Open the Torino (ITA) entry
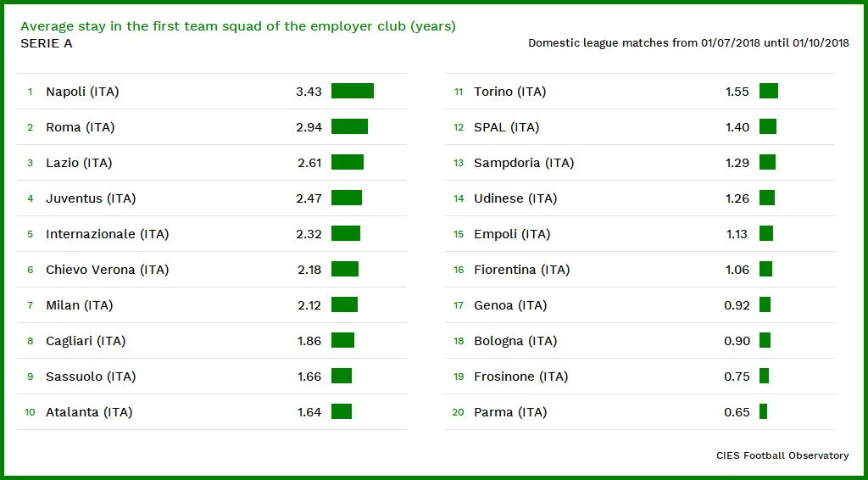Viewport: 868px width, 480px height. pos(509,92)
